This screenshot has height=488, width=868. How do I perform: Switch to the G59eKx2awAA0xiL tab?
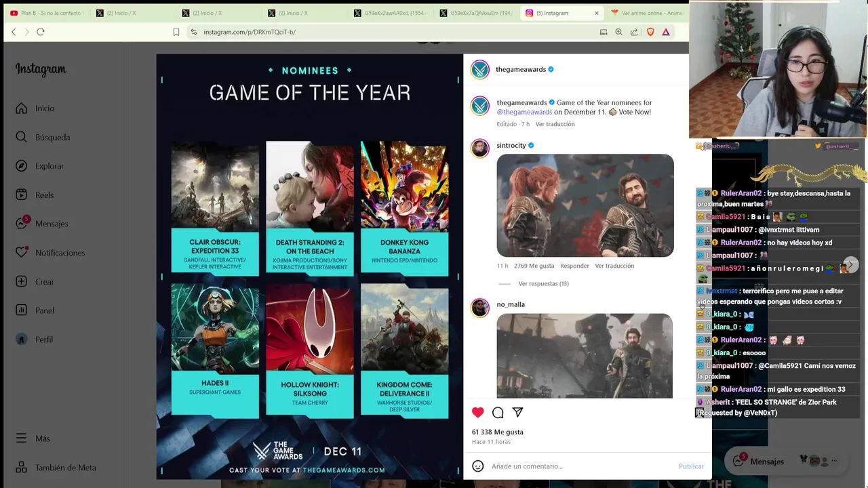pyautogui.click(x=390, y=13)
